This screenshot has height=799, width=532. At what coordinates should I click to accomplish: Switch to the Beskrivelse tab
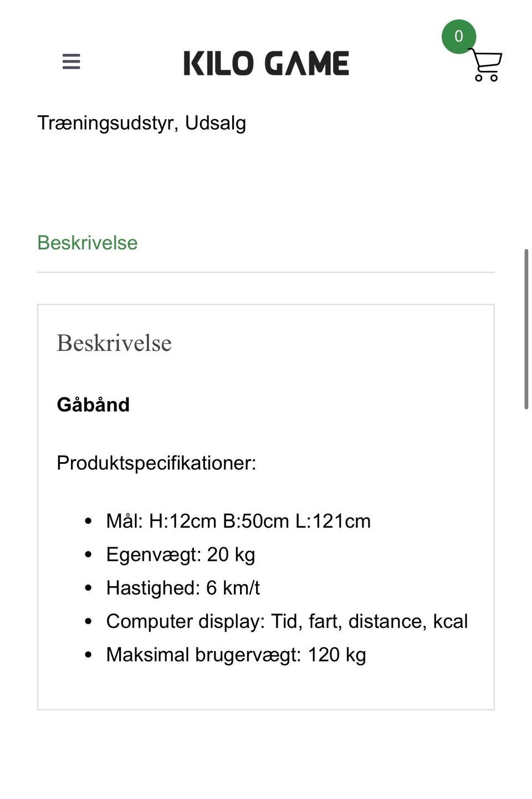87,243
